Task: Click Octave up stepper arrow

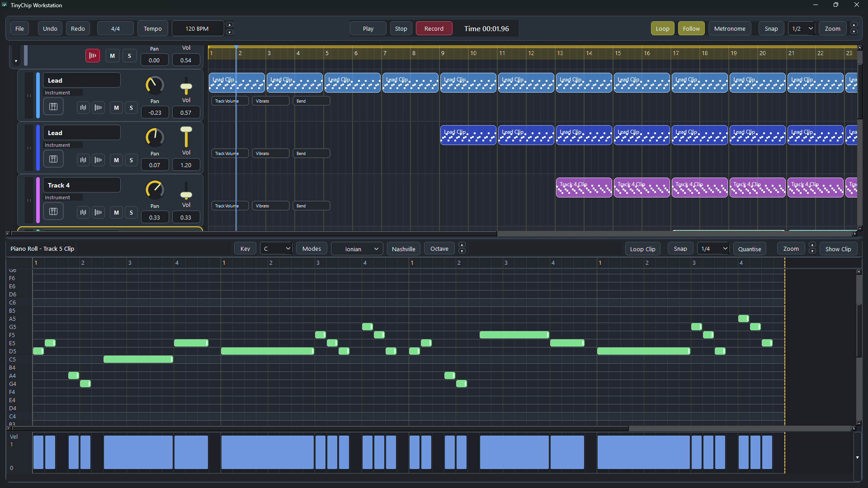Action: 462,245
